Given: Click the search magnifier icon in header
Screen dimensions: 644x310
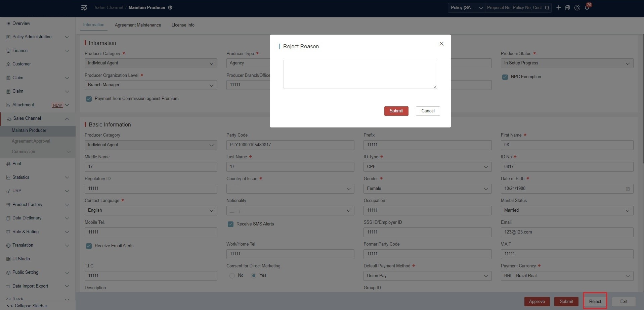Looking at the screenshot, I should click(x=547, y=8).
